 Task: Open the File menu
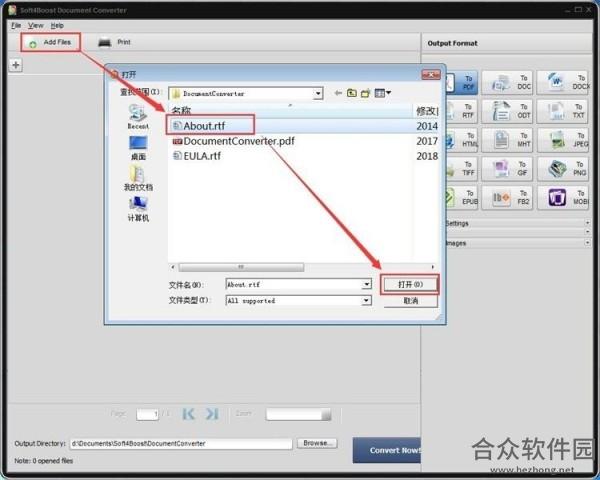16,25
